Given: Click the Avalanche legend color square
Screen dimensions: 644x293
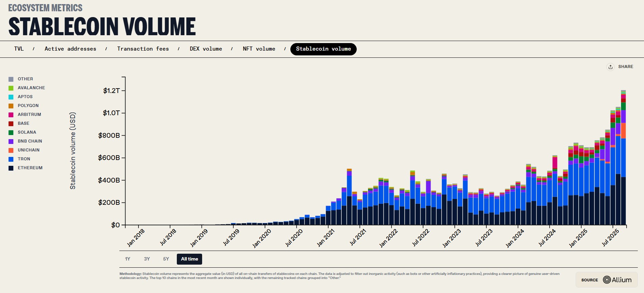Looking at the screenshot, I should [x=11, y=88].
